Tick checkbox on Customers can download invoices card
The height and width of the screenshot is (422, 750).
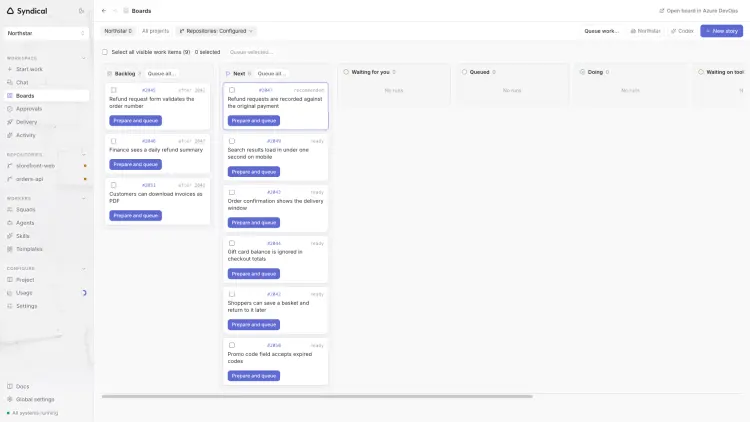113,185
